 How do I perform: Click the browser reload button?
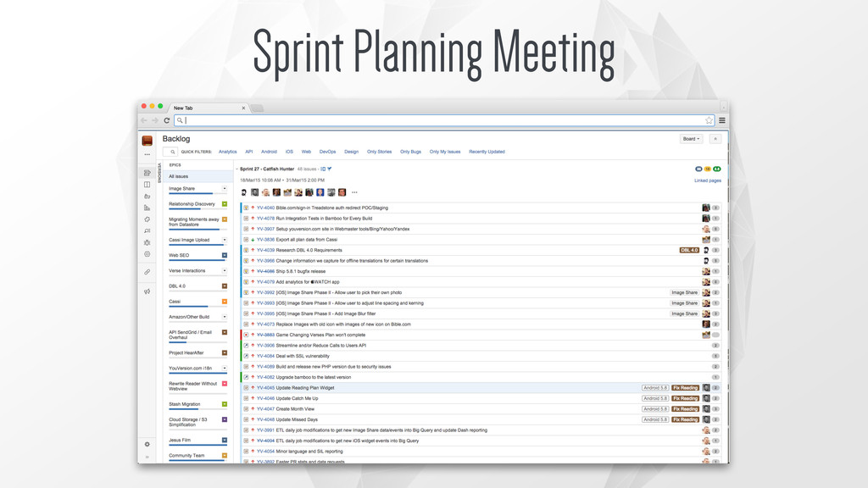click(167, 120)
